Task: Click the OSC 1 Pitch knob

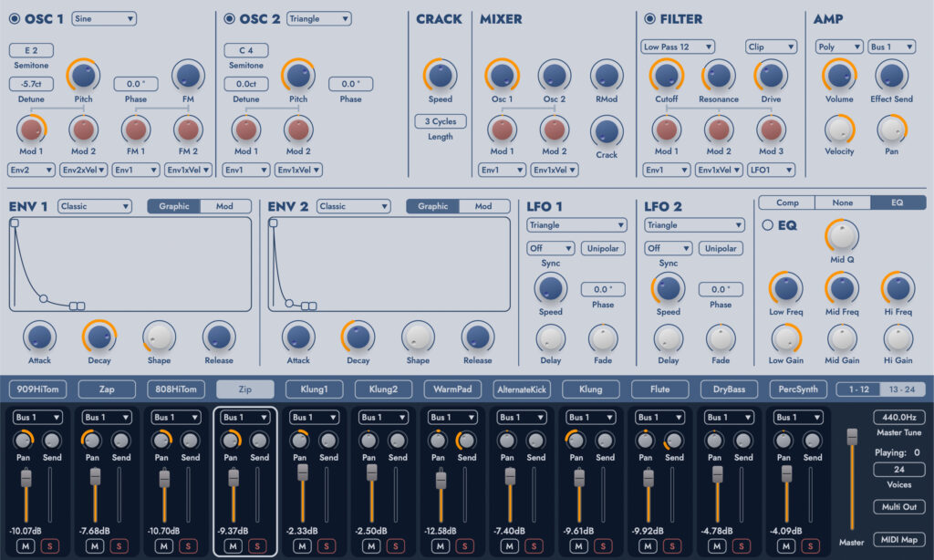Action: 83,75
